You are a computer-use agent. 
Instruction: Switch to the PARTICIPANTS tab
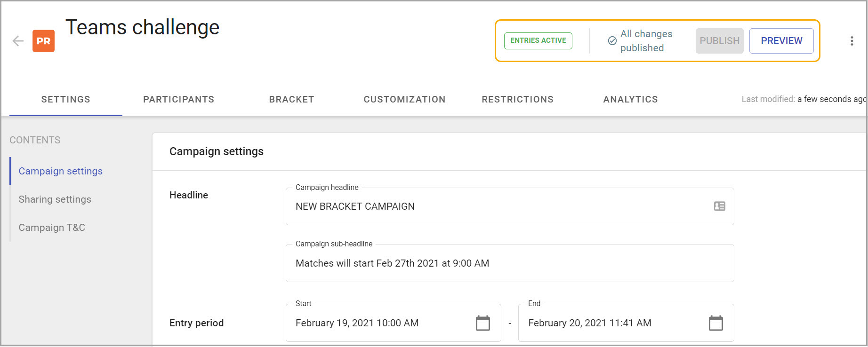click(179, 99)
